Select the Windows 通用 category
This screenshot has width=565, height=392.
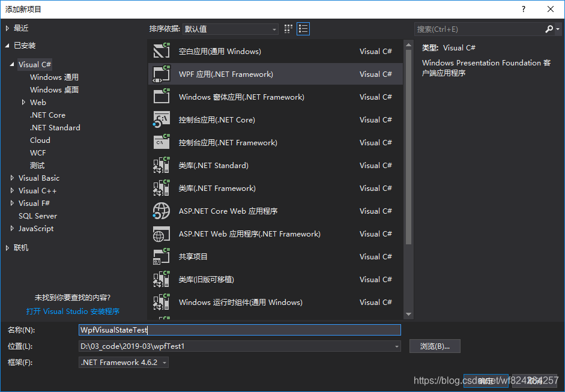[55, 77]
